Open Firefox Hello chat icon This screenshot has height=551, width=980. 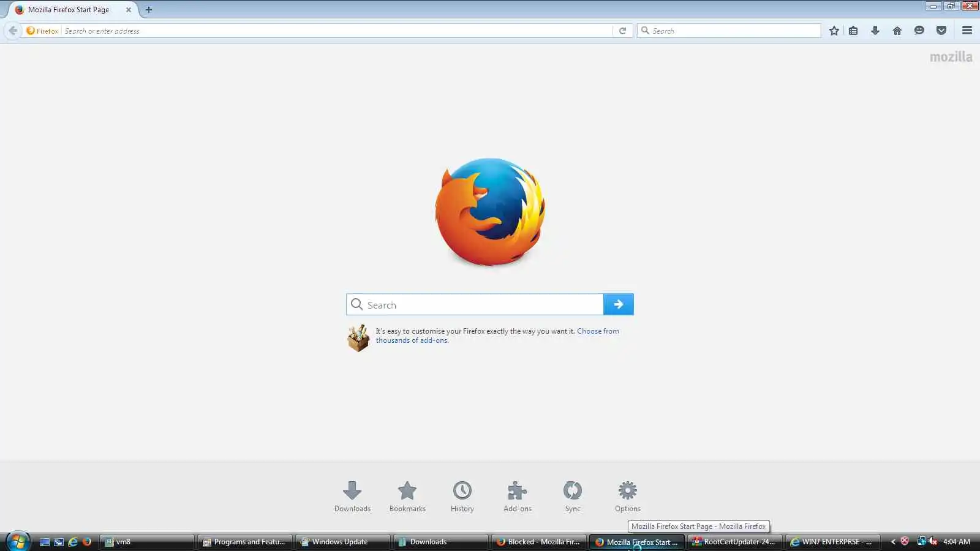click(x=919, y=31)
